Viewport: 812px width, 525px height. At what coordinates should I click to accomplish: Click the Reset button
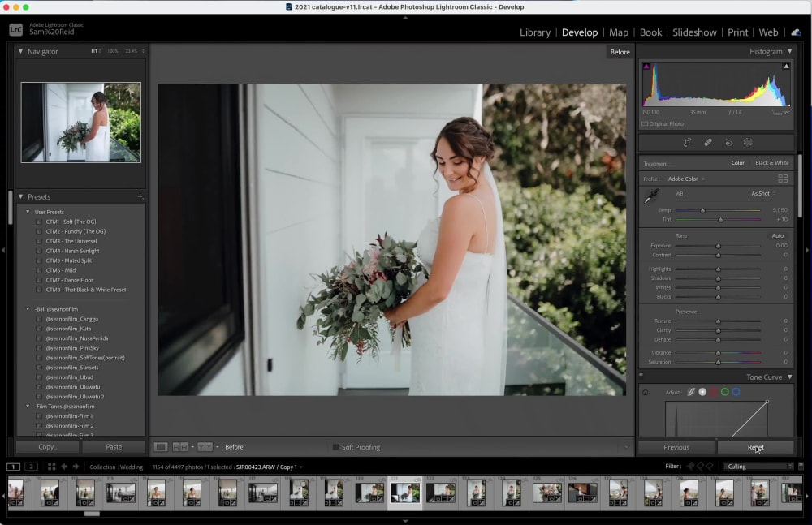point(755,446)
